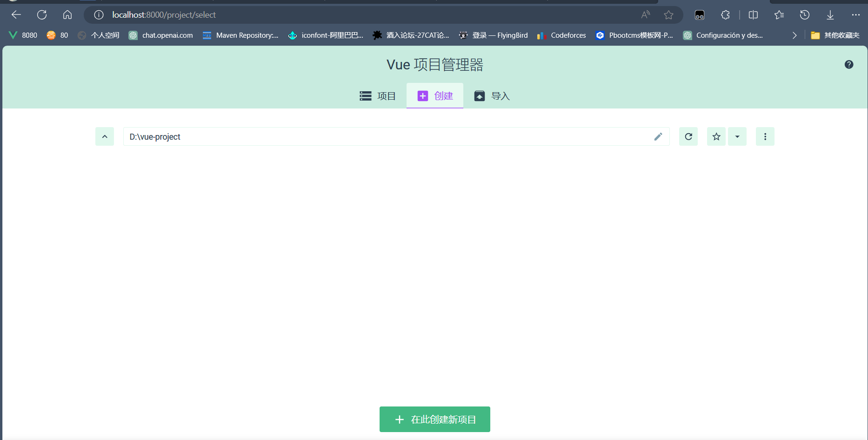Open the favorite folders dropdown
868x440 pixels.
[737, 136]
